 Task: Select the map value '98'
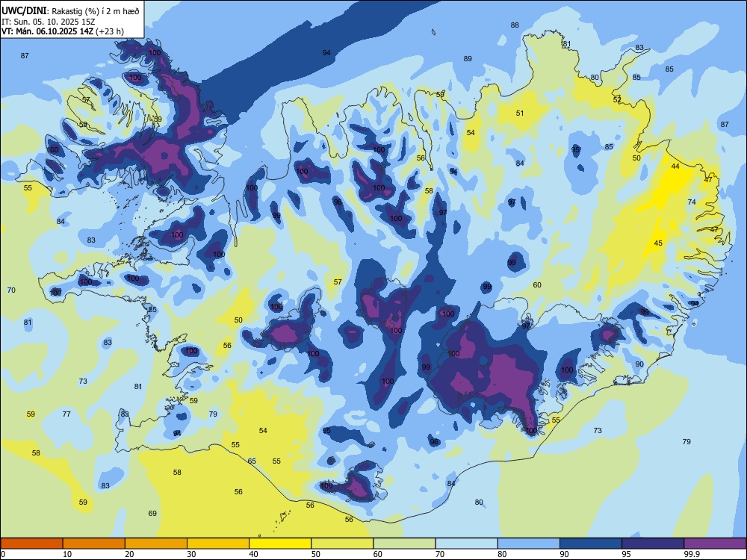coord(338,202)
